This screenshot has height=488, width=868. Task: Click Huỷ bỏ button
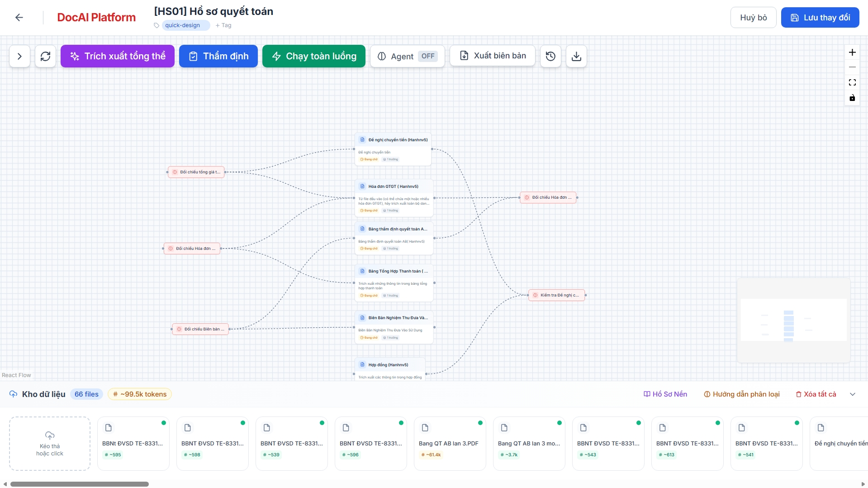click(x=753, y=18)
